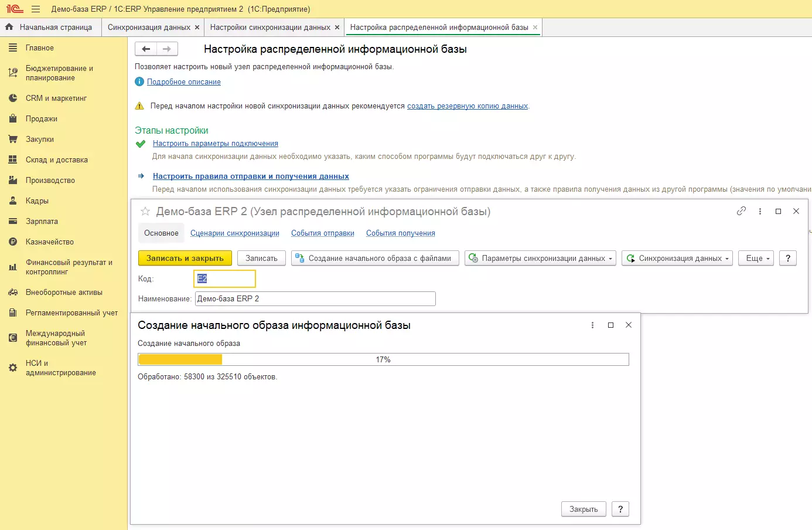This screenshot has height=530, width=812.
Task: Open the Кадры person icon
Action: pos(13,201)
